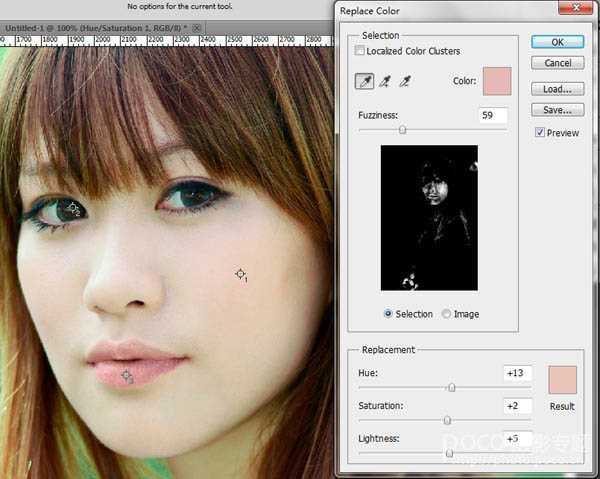
Task: Click the Saturation value field
Action: 518,405
